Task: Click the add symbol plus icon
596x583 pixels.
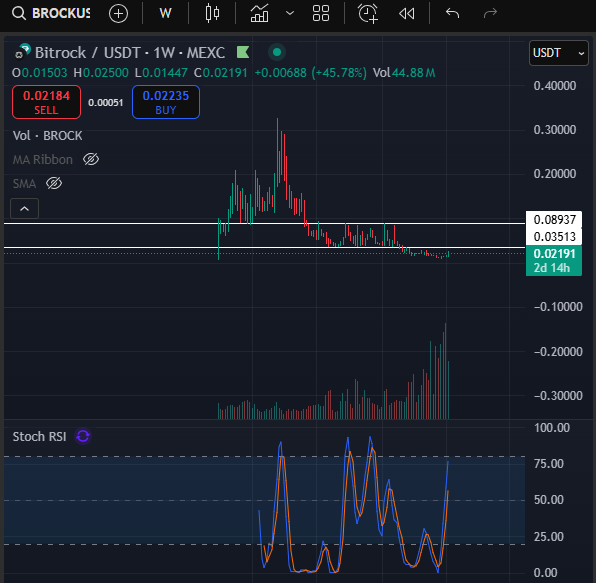Action: [x=118, y=14]
